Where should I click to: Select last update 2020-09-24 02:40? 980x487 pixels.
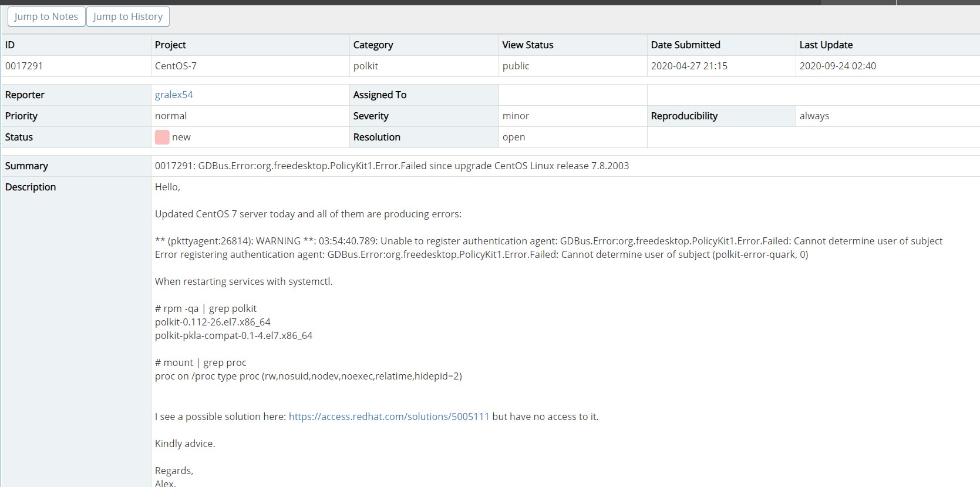[837, 66]
